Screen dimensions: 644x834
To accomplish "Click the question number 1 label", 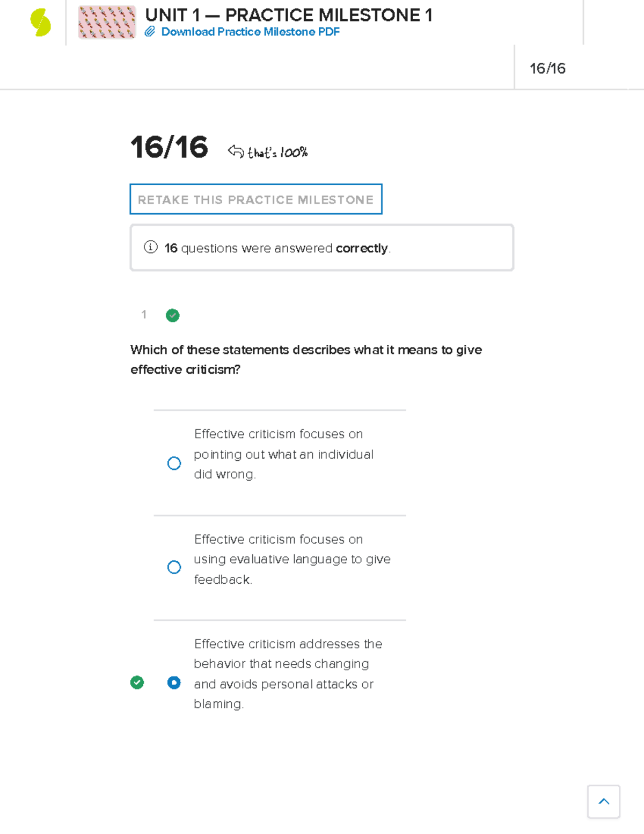I will (144, 315).
